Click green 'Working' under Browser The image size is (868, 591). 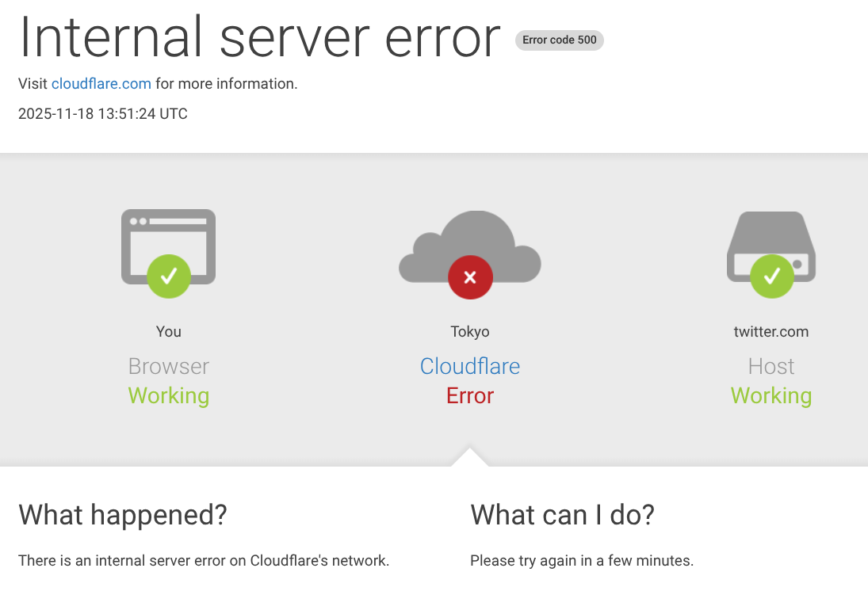168,396
